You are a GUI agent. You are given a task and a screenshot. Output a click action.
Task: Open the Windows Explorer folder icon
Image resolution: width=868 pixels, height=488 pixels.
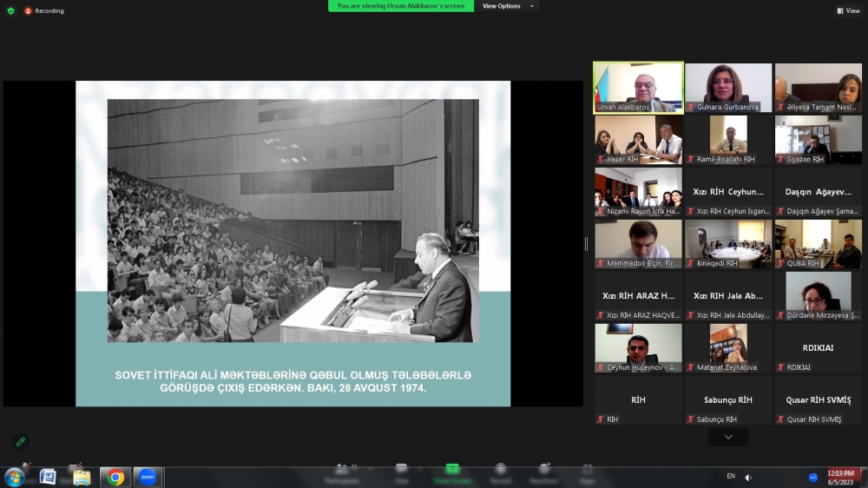click(82, 477)
